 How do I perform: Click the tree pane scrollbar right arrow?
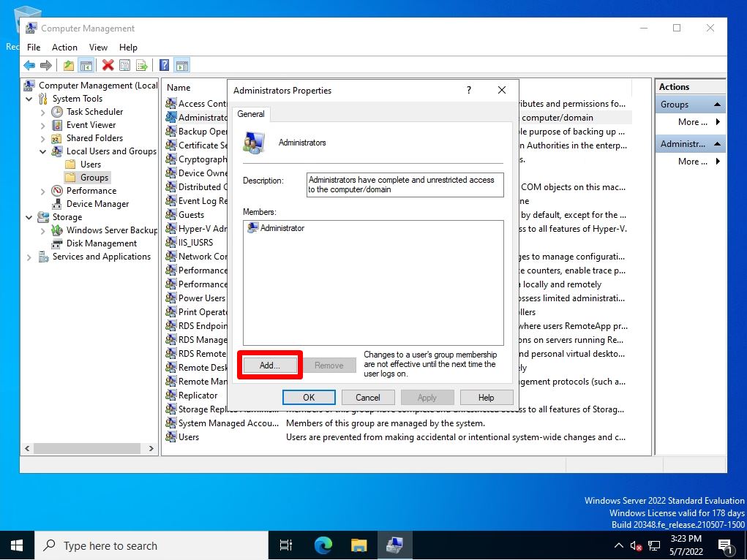(151, 449)
